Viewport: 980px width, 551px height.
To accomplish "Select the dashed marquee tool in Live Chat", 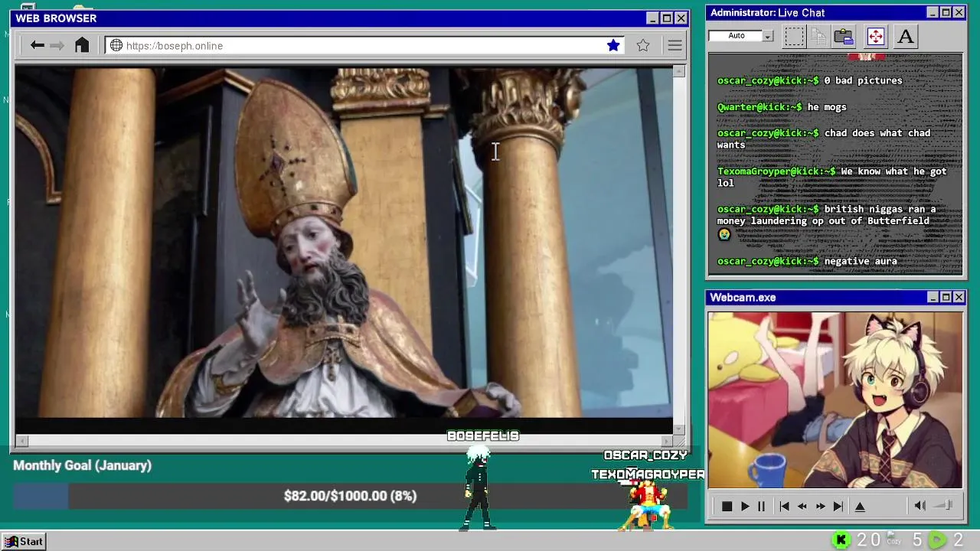I will [x=794, y=36].
